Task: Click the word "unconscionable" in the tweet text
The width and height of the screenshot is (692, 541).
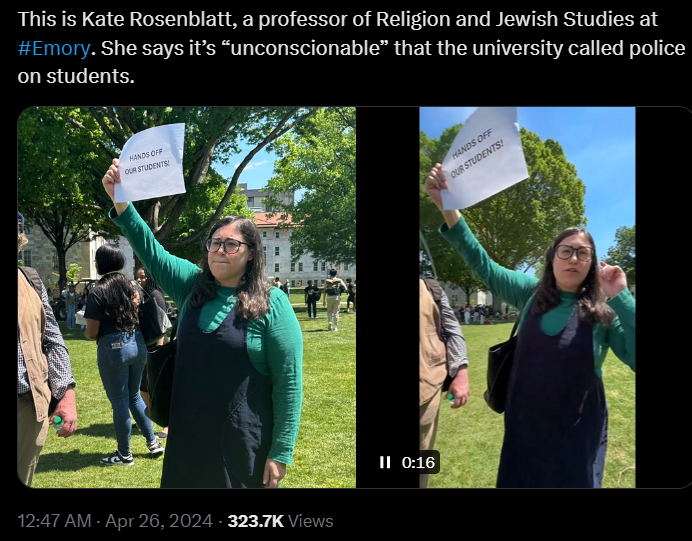Action: click(305, 48)
